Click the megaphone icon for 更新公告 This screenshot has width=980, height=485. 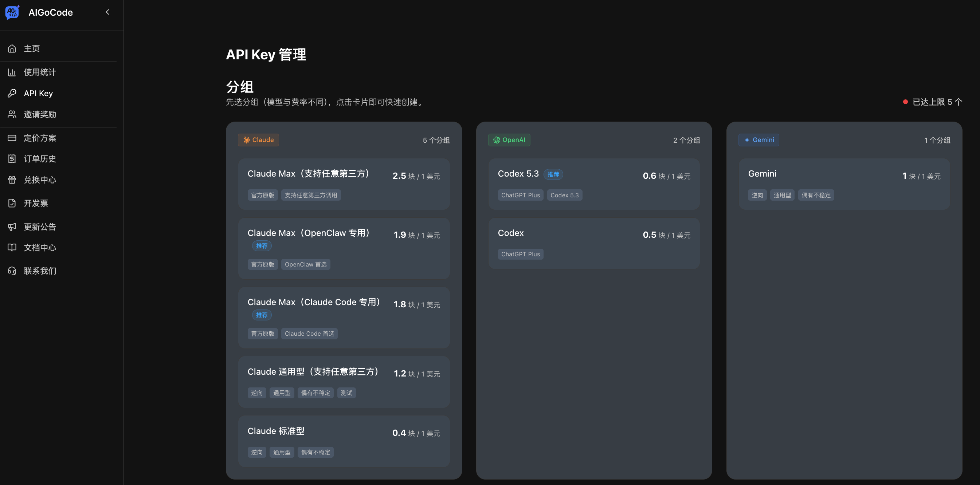pyautogui.click(x=12, y=227)
